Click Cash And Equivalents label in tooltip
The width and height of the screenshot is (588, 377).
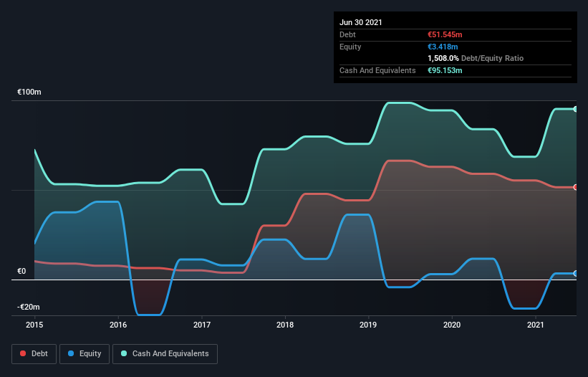[377, 70]
